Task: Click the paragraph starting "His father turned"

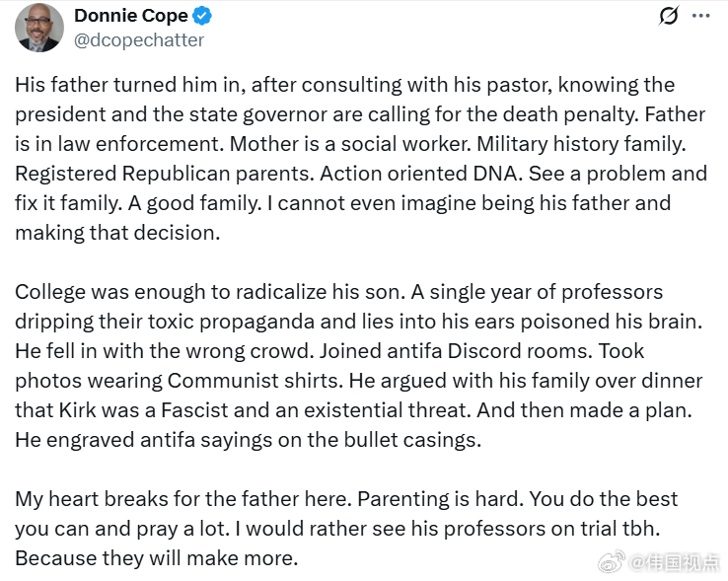Action: pos(361,159)
